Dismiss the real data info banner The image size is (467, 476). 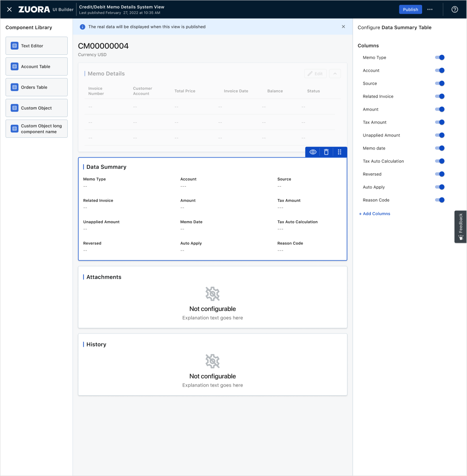(x=343, y=27)
